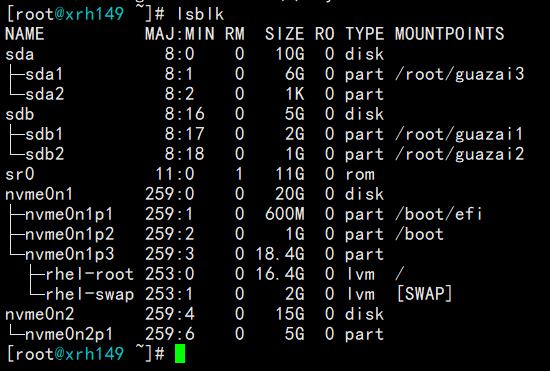Click the 16.4G size value
Screen dimensions: 550x371
point(280,274)
